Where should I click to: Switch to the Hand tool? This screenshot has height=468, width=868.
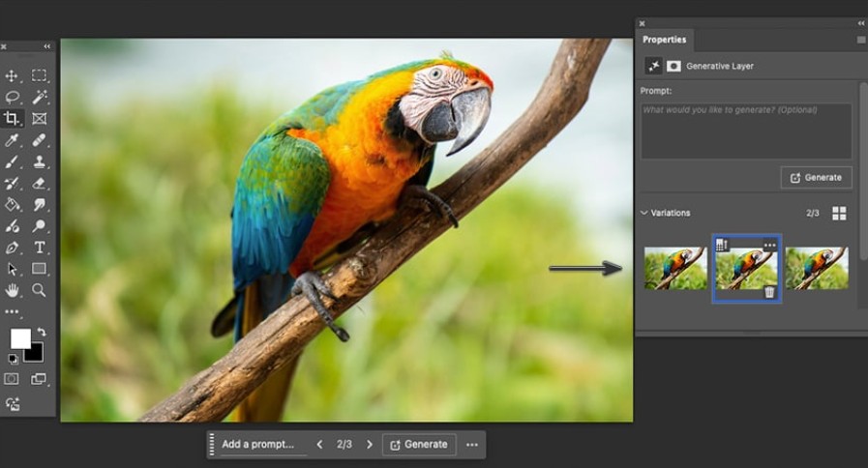12,290
